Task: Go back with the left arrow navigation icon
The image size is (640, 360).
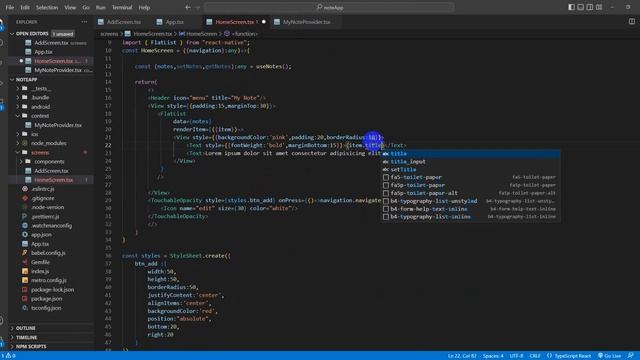Action: [x=188, y=7]
